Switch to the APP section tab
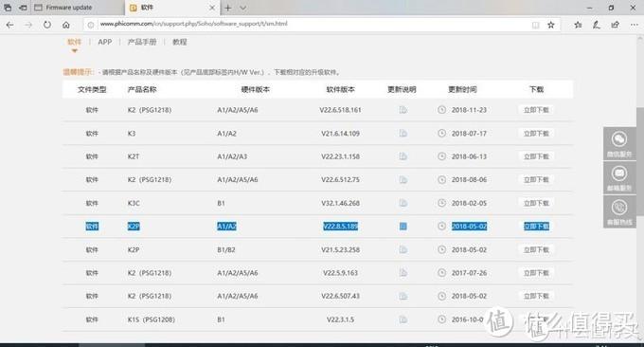This screenshot has height=347, width=644. pos(105,42)
